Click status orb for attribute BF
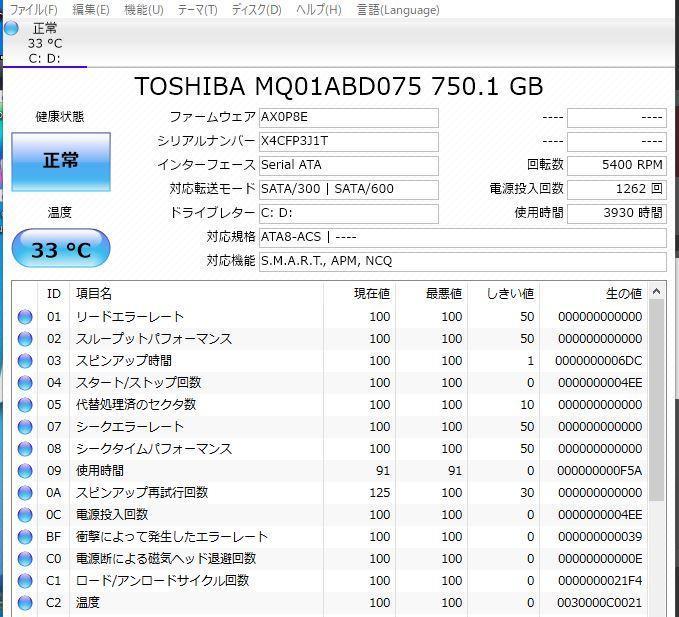This screenshot has height=617, width=679. [25, 537]
